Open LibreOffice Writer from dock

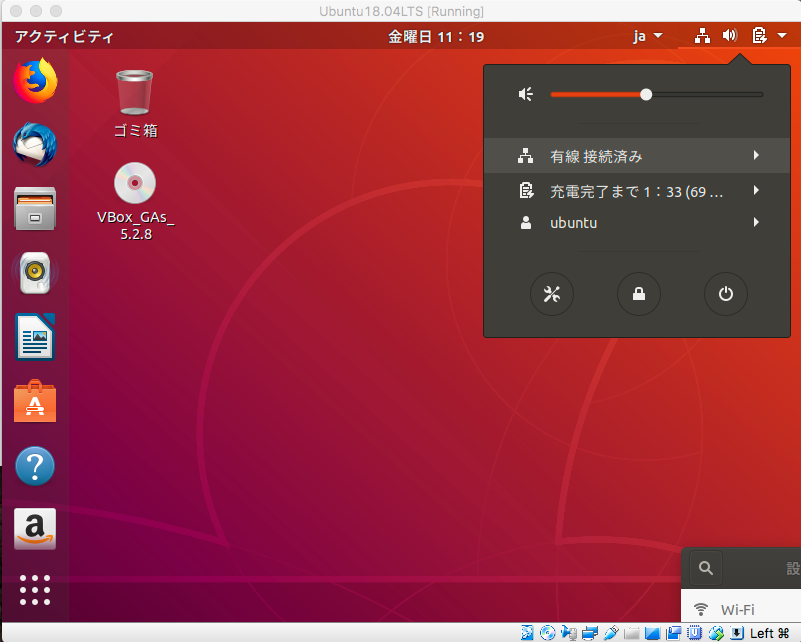point(35,337)
